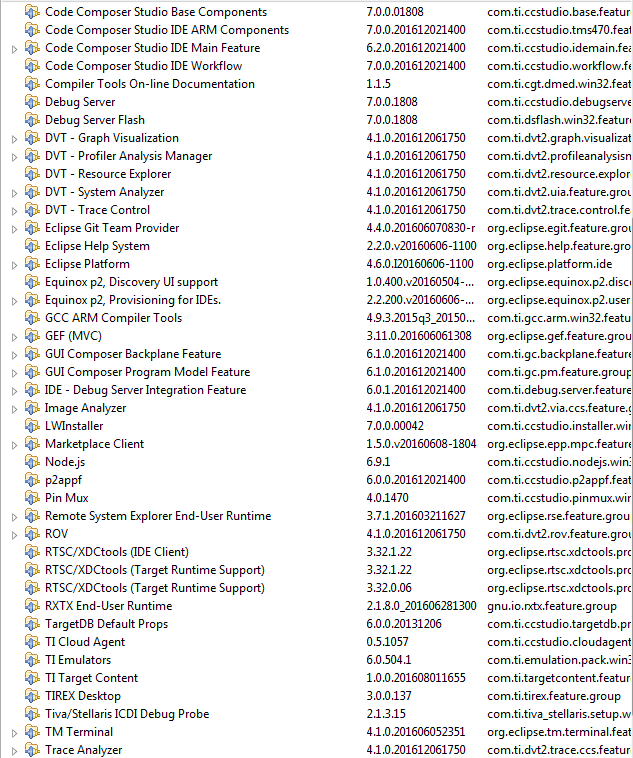This screenshot has width=633, height=758.
Task: Expand Equinox p2, Provisioning for IDEs
Action: click(15, 301)
